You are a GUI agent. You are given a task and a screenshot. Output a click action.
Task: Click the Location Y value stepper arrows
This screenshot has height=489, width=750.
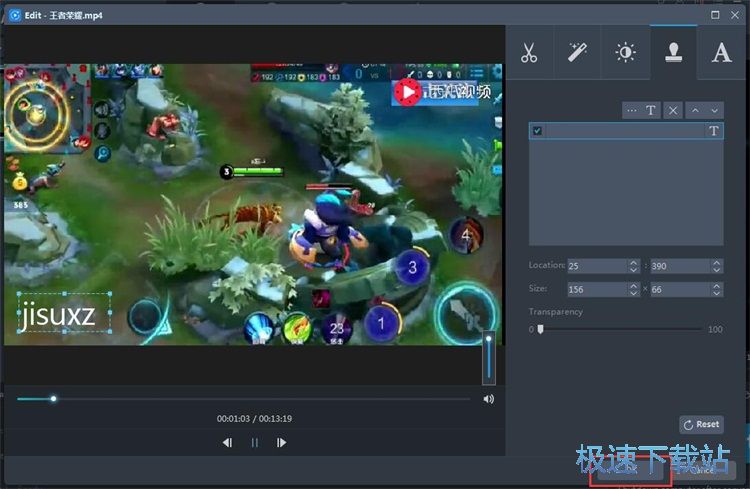[x=716, y=266]
